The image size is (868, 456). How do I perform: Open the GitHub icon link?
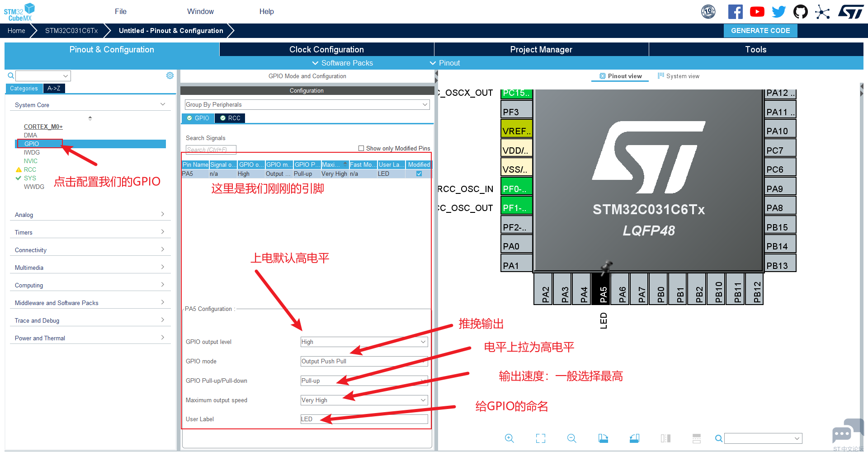click(801, 12)
